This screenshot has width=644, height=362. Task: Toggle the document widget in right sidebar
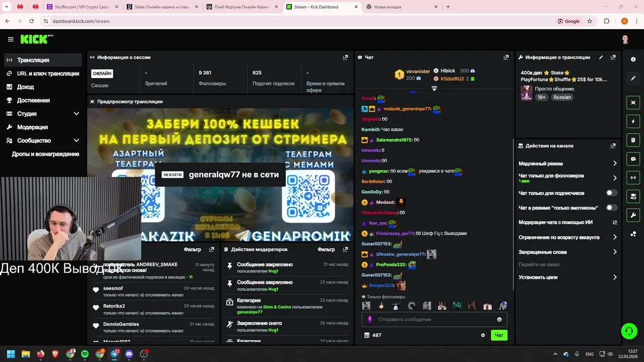click(633, 140)
